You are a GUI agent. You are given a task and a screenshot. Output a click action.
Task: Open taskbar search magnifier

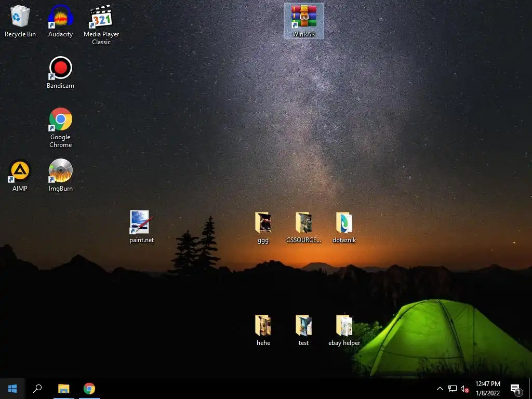click(37, 389)
